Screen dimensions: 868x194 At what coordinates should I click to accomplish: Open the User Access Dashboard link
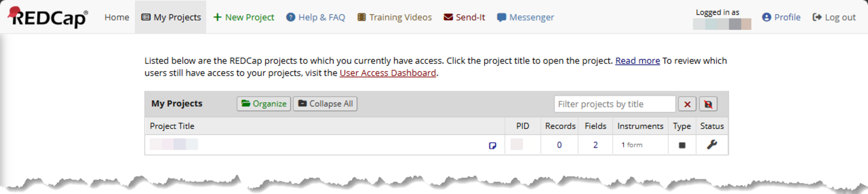388,73
